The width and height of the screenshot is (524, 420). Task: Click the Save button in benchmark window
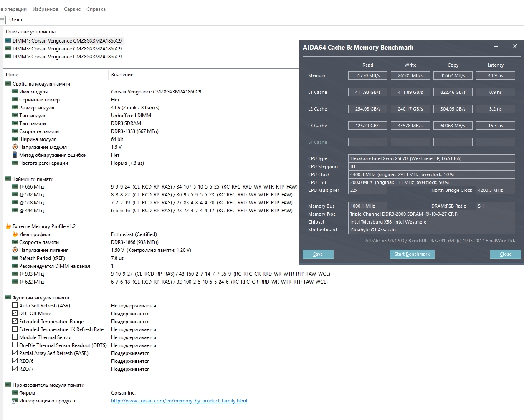pyautogui.click(x=318, y=254)
